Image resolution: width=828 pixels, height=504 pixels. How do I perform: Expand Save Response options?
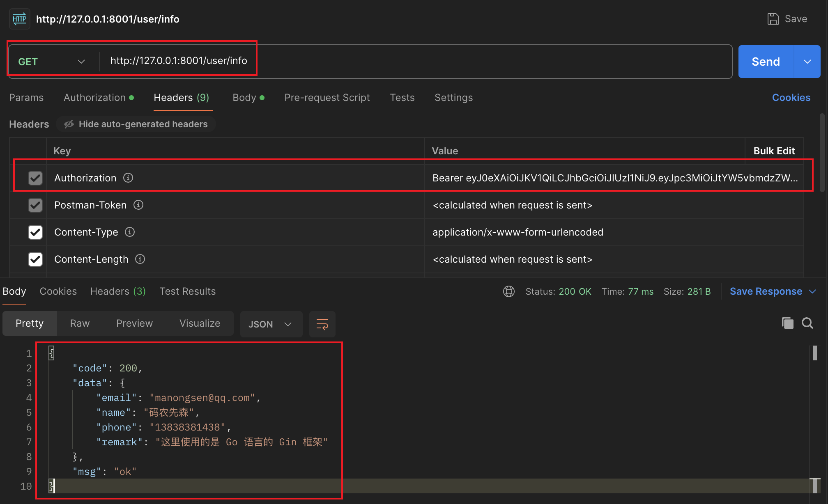[x=812, y=291]
